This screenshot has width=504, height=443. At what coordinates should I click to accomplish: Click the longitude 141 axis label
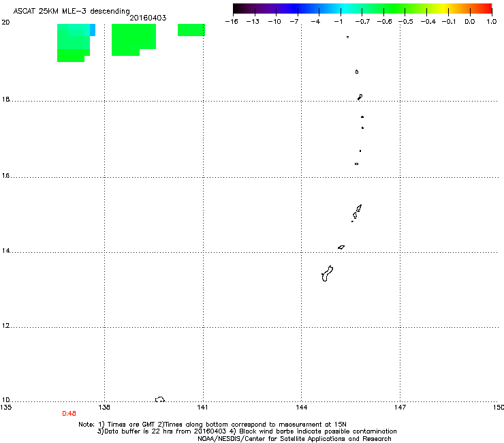point(202,408)
